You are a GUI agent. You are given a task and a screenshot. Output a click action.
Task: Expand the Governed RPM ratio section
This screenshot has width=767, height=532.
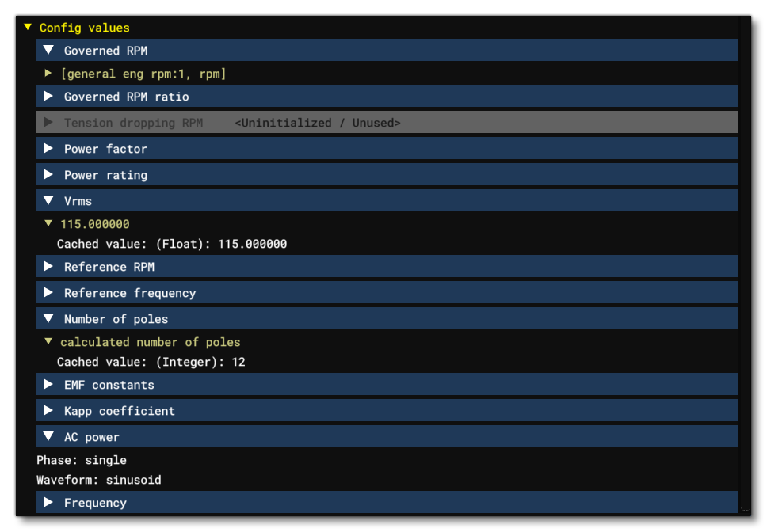(x=48, y=96)
